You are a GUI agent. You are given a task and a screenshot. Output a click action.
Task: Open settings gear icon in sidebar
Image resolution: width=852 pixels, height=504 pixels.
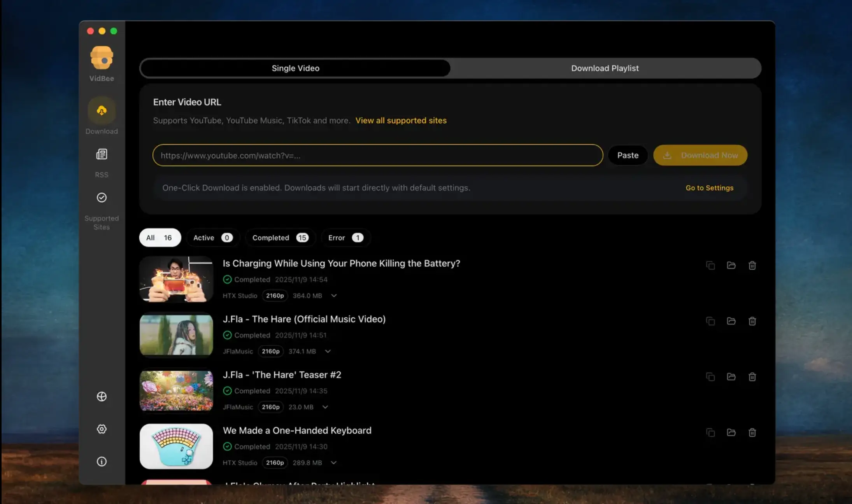point(102,429)
